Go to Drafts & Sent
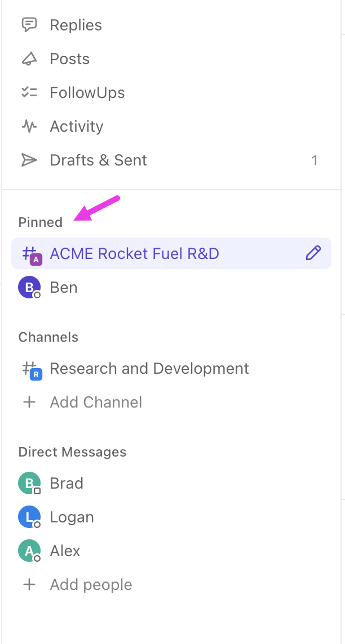 98,160
